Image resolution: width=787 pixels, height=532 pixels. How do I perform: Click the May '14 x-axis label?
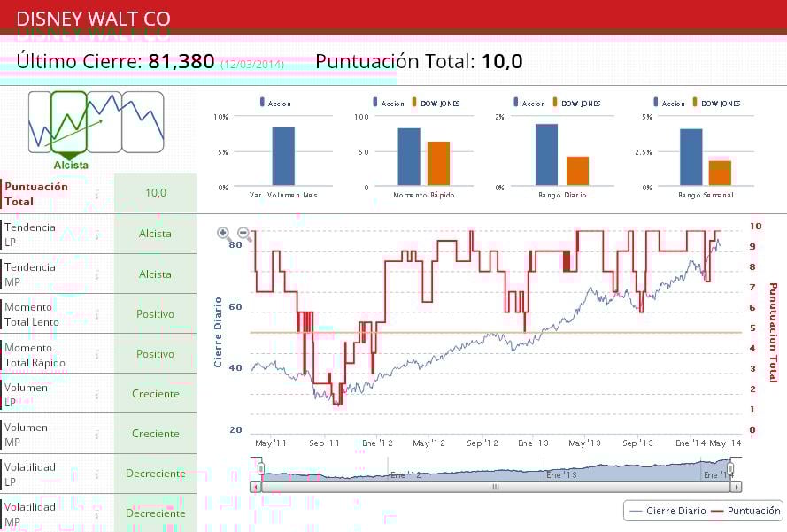coord(725,443)
